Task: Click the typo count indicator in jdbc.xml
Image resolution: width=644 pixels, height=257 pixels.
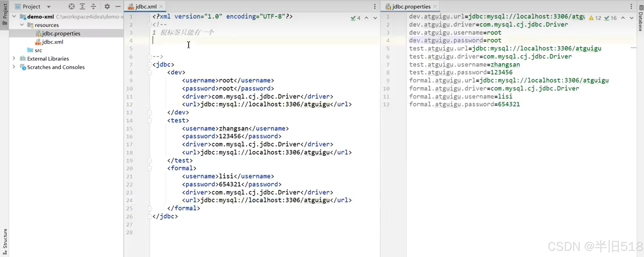Action: 355,18
